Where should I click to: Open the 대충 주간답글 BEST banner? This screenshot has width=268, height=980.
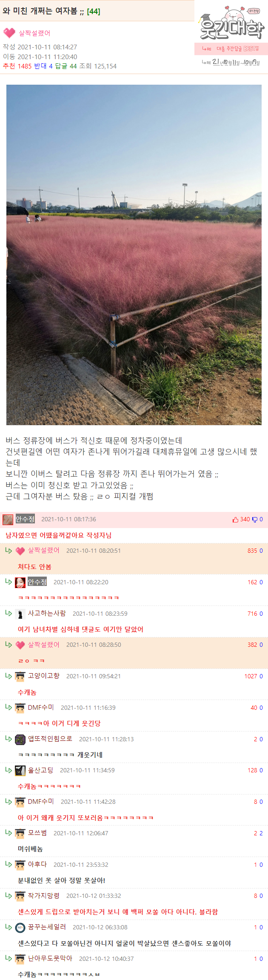pyautogui.click(x=231, y=49)
